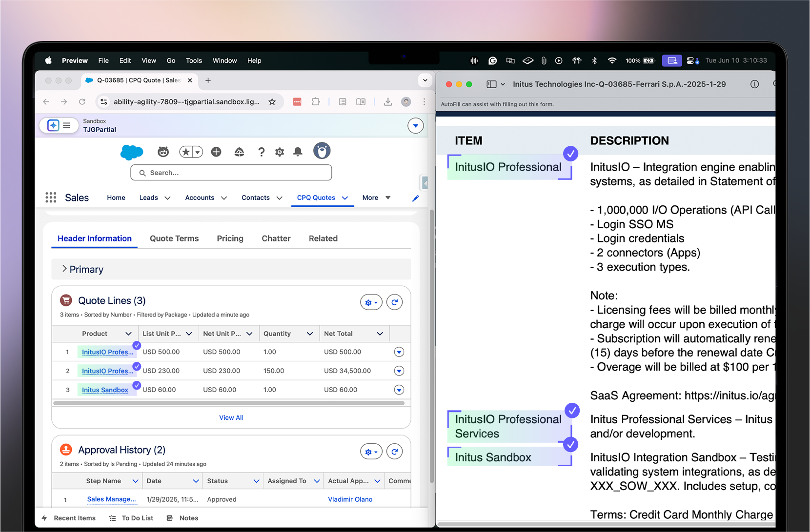Open the App Launcher dots grid
This screenshot has width=810, height=532.
coord(51,197)
